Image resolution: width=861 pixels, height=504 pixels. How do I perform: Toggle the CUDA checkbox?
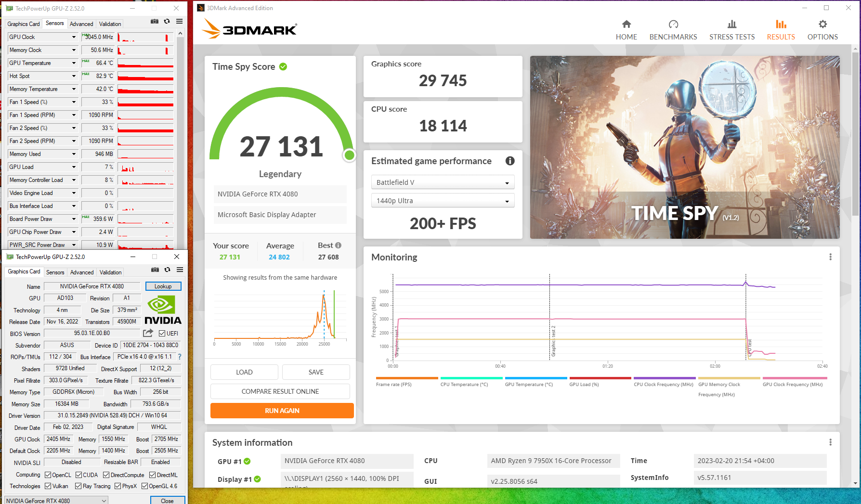pyautogui.click(x=79, y=475)
